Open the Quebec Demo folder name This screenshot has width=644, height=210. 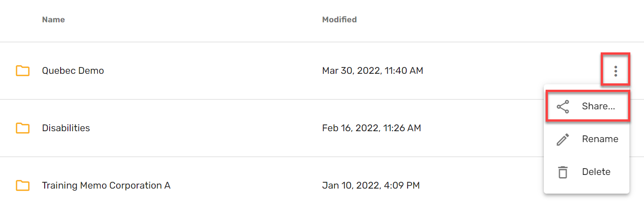(73, 71)
